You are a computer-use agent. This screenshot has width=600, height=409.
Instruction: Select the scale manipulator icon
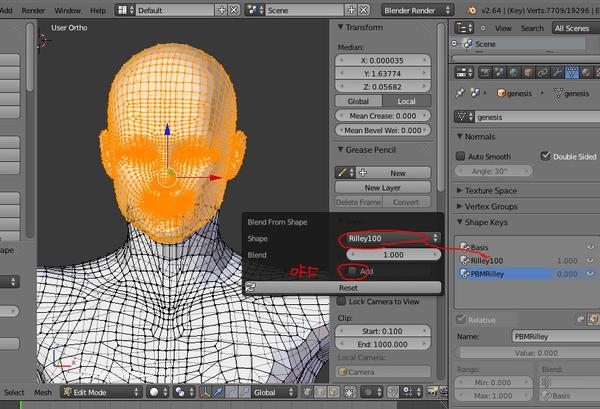point(245,392)
